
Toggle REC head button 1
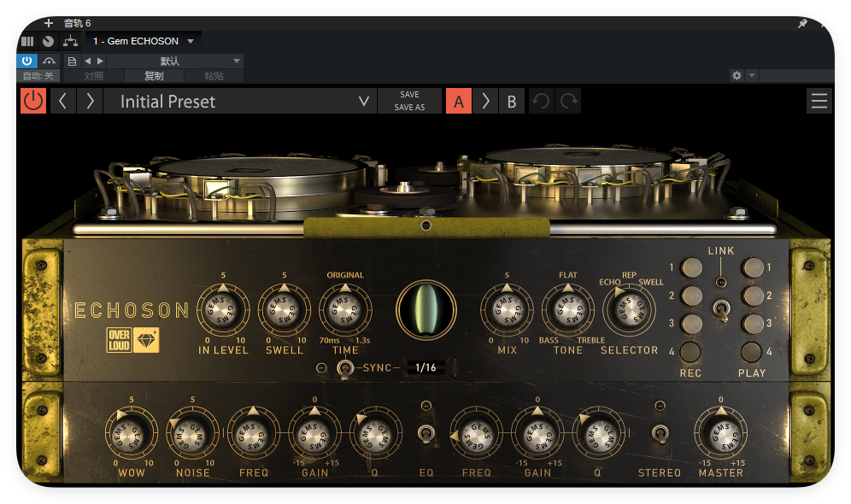pos(691,267)
